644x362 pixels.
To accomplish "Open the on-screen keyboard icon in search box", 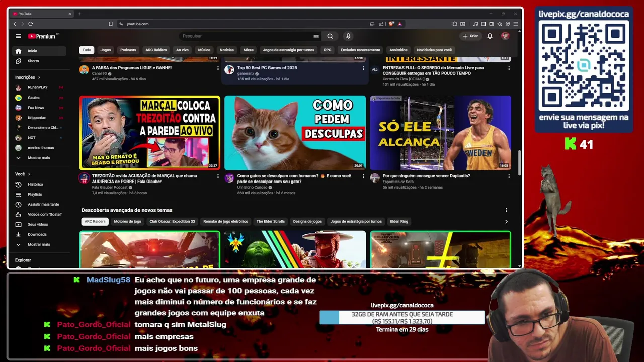I will click(x=316, y=36).
